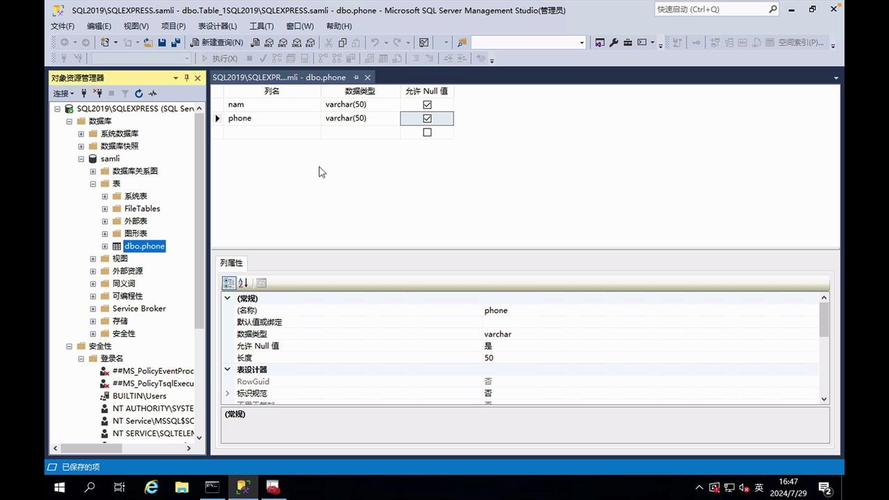Open Object Explorer window position dropdown arrow
This screenshot has width=889, height=500.
175,78
